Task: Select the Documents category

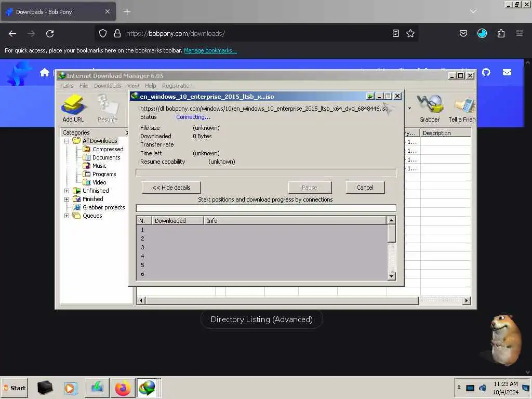Action: tap(106, 157)
